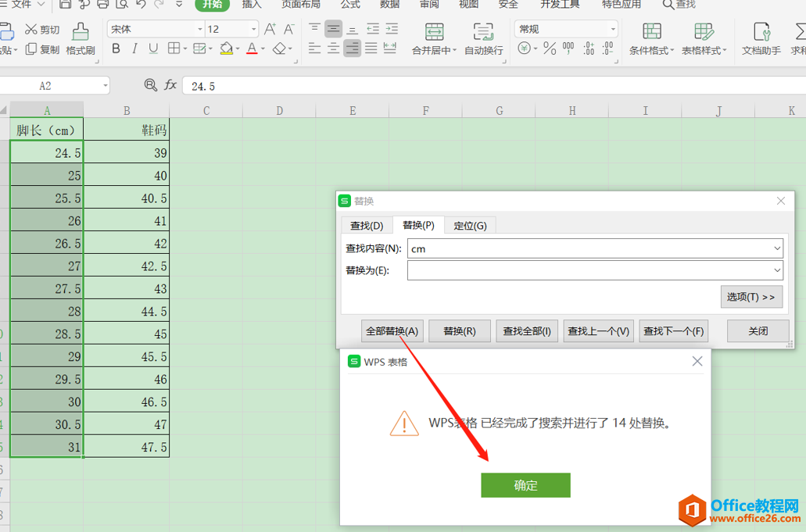The width and height of the screenshot is (806, 532).
Task: Open the font size dropdown showing 12
Action: (253, 29)
